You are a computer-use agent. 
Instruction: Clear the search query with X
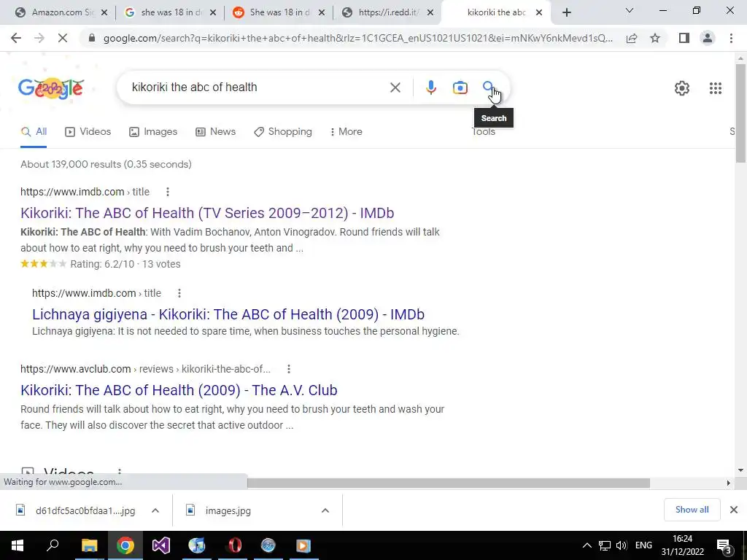click(x=395, y=87)
